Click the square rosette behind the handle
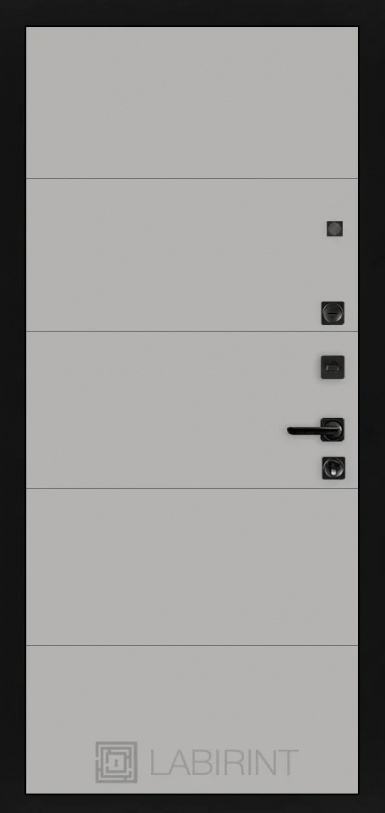The height and width of the screenshot is (813, 385). click(333, 430)
